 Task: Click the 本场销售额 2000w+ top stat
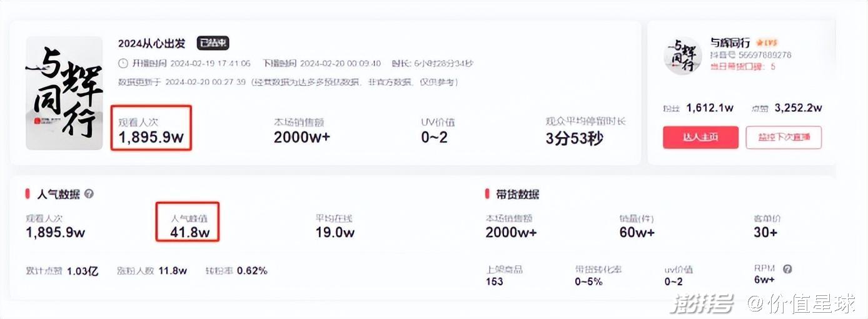[301, 131]
